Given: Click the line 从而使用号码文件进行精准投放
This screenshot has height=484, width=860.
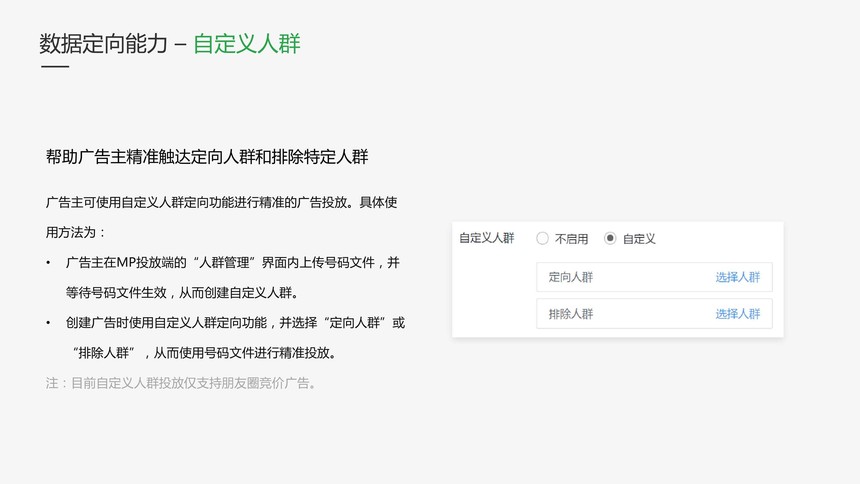Looking at the screenshot, I should [x=246, y=353].
